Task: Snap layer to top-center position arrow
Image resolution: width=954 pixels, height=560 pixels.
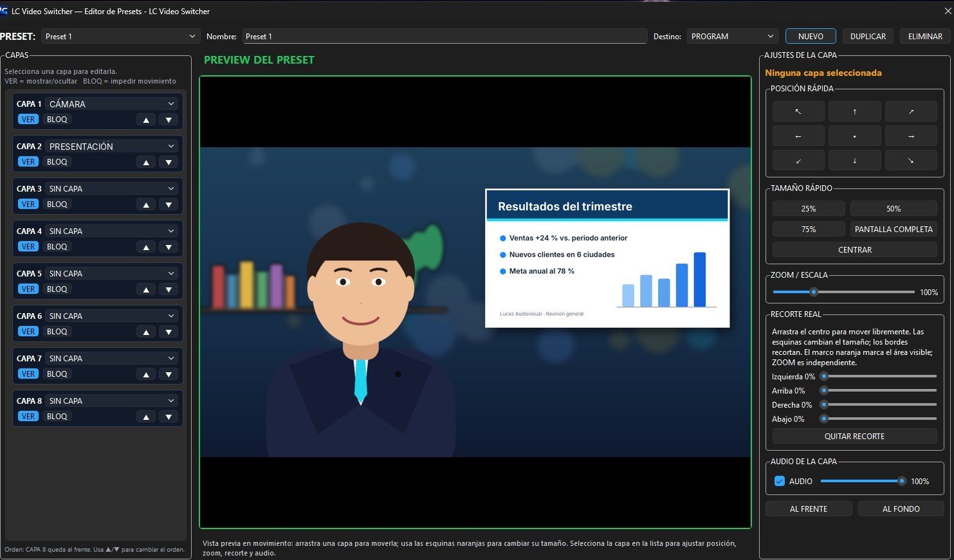Action: pos(854,111)
